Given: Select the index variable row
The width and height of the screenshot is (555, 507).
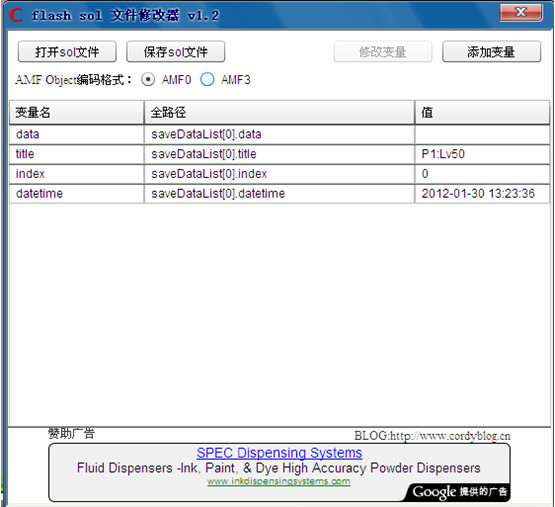Looking at the screenshot, I should coord(279,174).
